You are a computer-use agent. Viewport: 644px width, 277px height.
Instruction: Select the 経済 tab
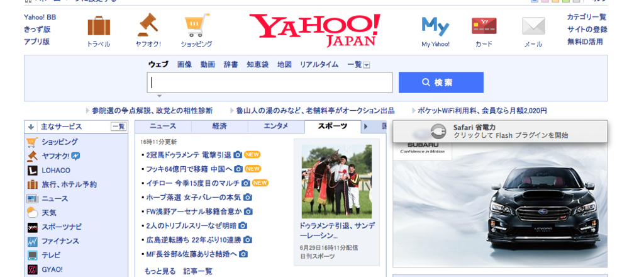(x=219, y=126)
